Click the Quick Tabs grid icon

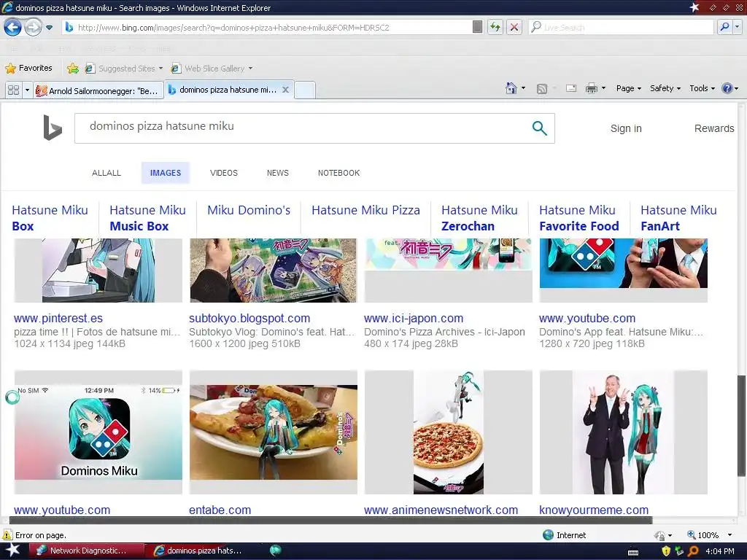[x=13, y=90]
